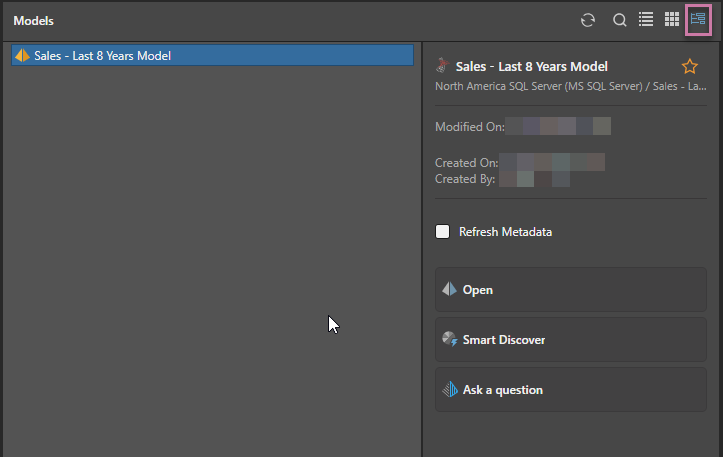Click the Smart Discover disc icon

pos(449,340)
